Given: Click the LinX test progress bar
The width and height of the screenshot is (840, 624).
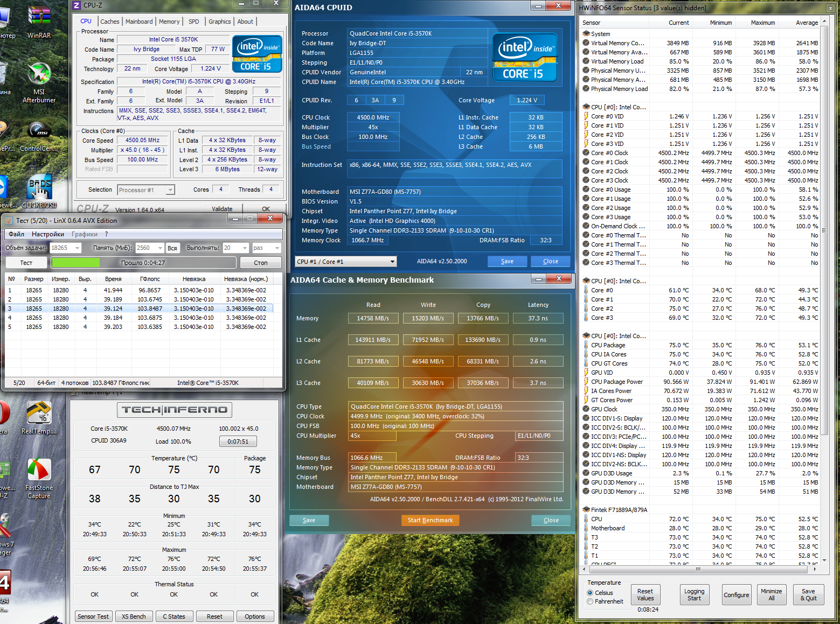Looking at the screenshot, I should click(143, 263).
